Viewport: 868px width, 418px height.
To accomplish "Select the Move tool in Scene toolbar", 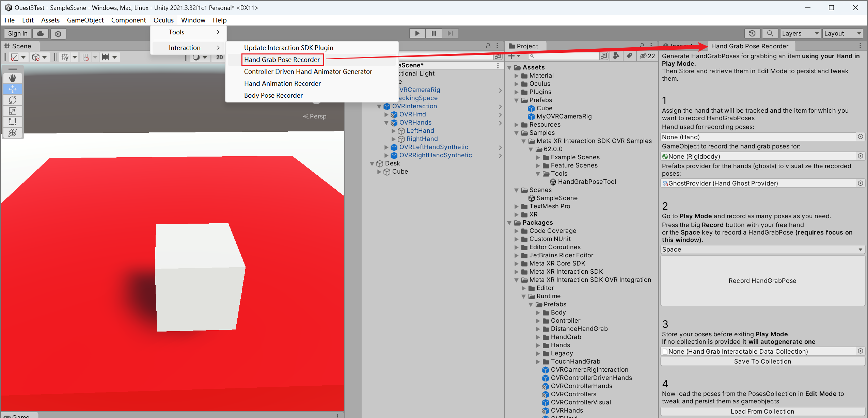I will (13, 89).
